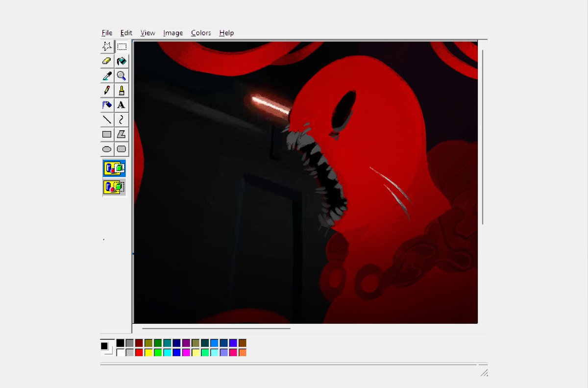Viewport: 588px width, 388px height.
Task: Open the Edit menu
Action: click(126, 33)
